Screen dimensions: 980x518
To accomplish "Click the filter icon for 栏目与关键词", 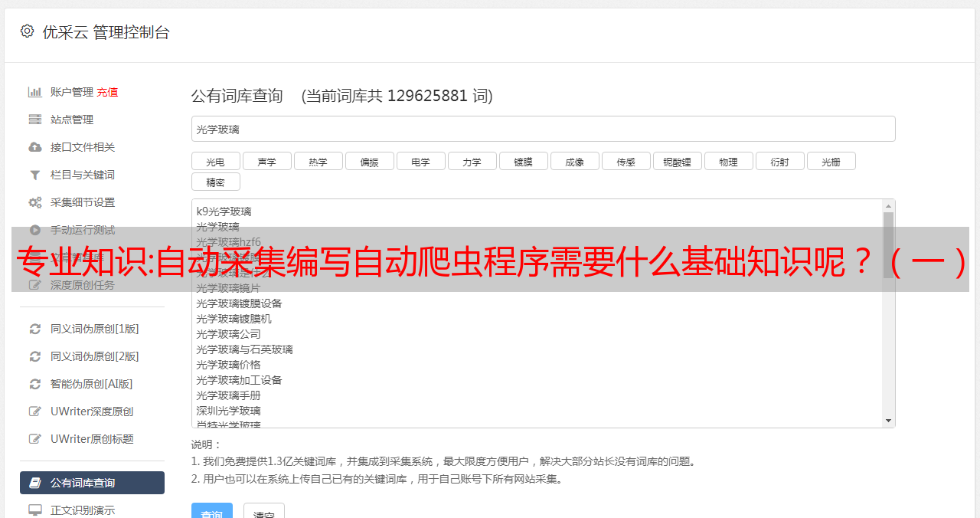I will pyautogui.click(x=34, y=175).
